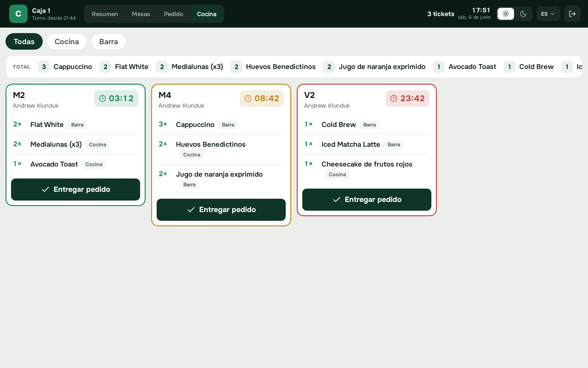Click the sáb, 6 de junio date
The width and height of the screenshot is (588, 368).
click(474, 17)
